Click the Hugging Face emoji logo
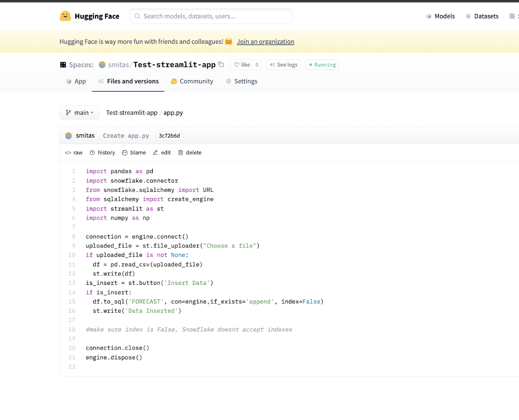Screen dimensions: 519x420 click(x=65, y=16)
